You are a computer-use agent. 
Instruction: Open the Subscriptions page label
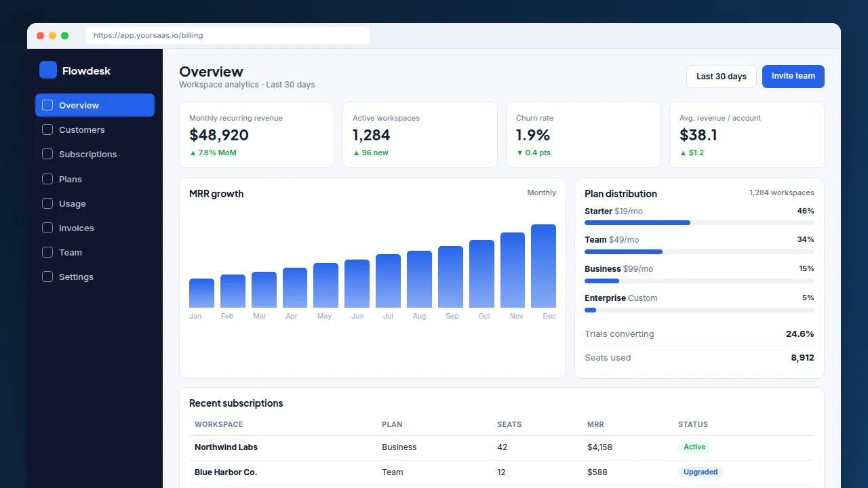87,155
